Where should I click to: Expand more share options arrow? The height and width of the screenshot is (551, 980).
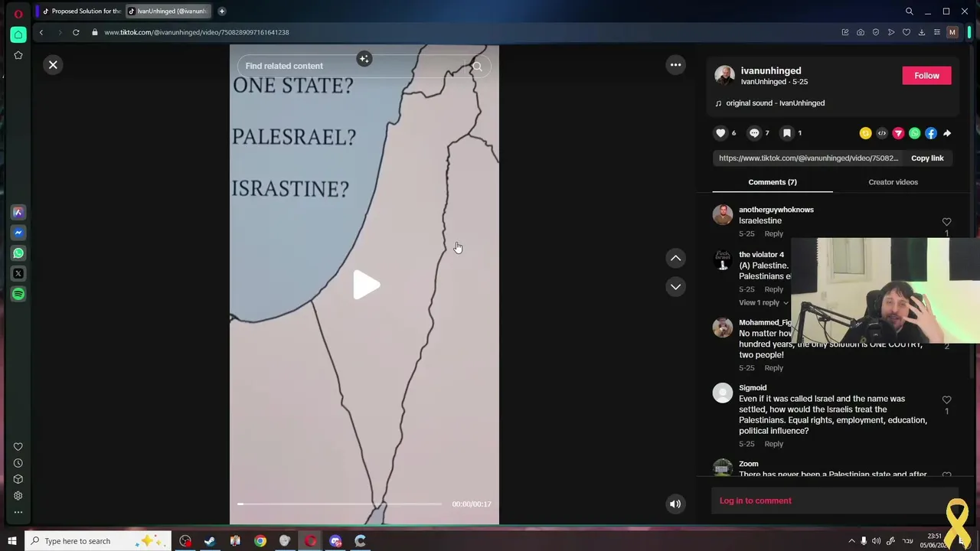point(947,133)
